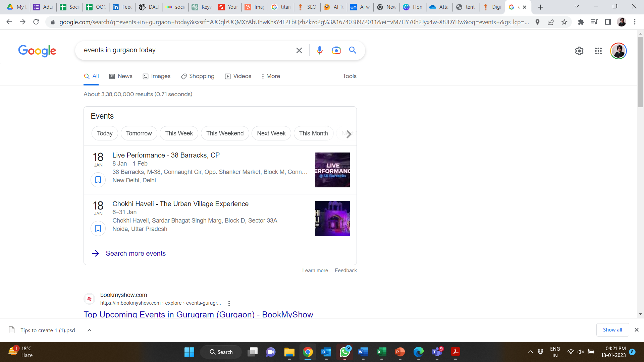Screen dimensions: 644x362
Task: Toggle the Today events filter chip
Action: pos(104,133)
